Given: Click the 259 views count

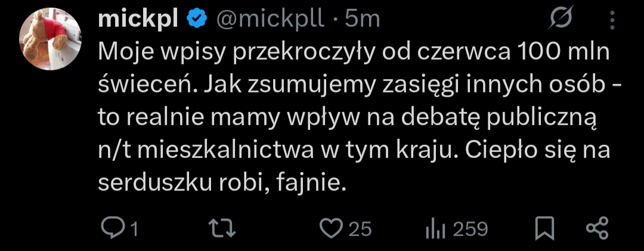Looking at the screenshot, I should coord(470,229).
